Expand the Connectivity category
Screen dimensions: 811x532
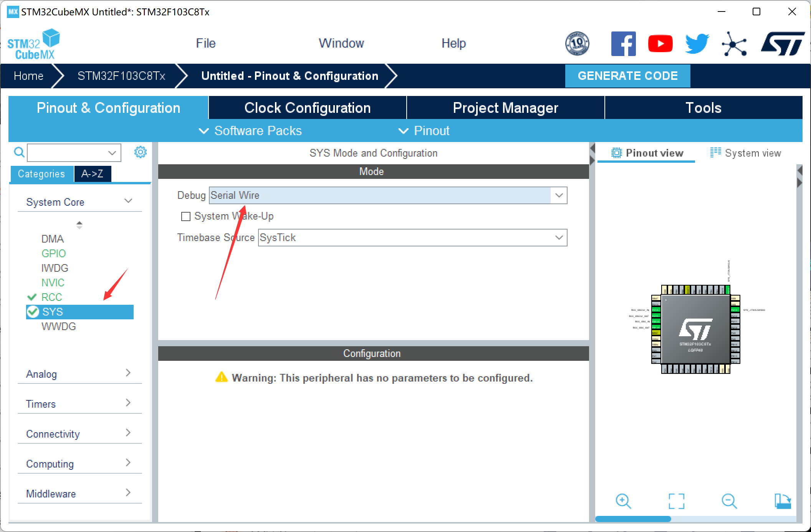point(79,434)
